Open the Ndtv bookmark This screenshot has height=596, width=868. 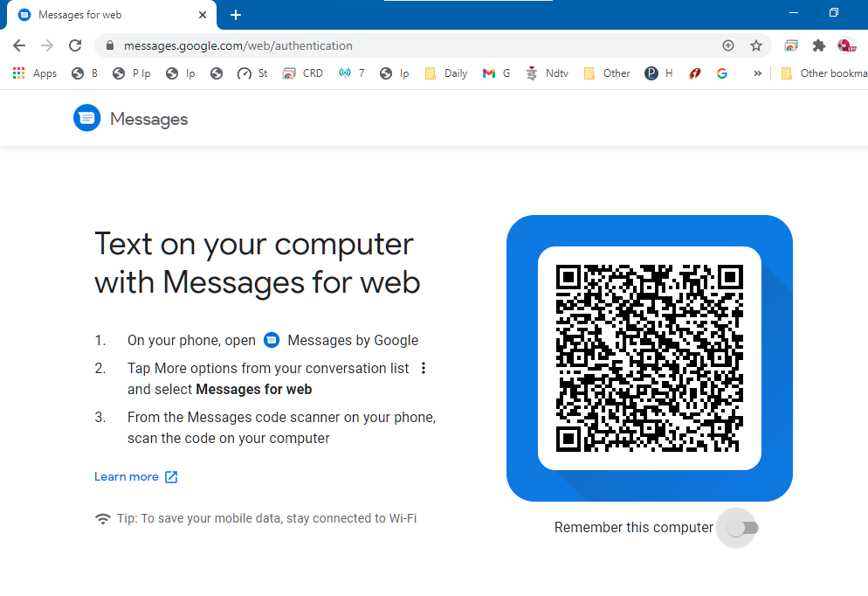point(547,73)
